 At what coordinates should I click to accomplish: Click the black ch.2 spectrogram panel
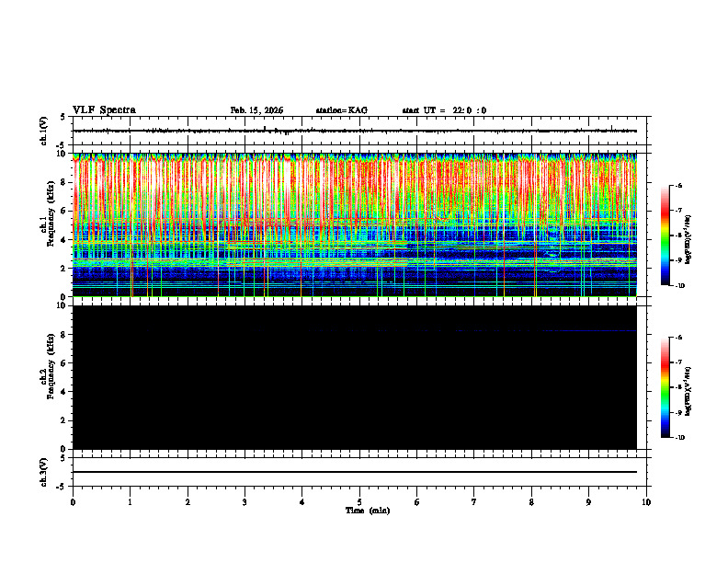point(354,377)
